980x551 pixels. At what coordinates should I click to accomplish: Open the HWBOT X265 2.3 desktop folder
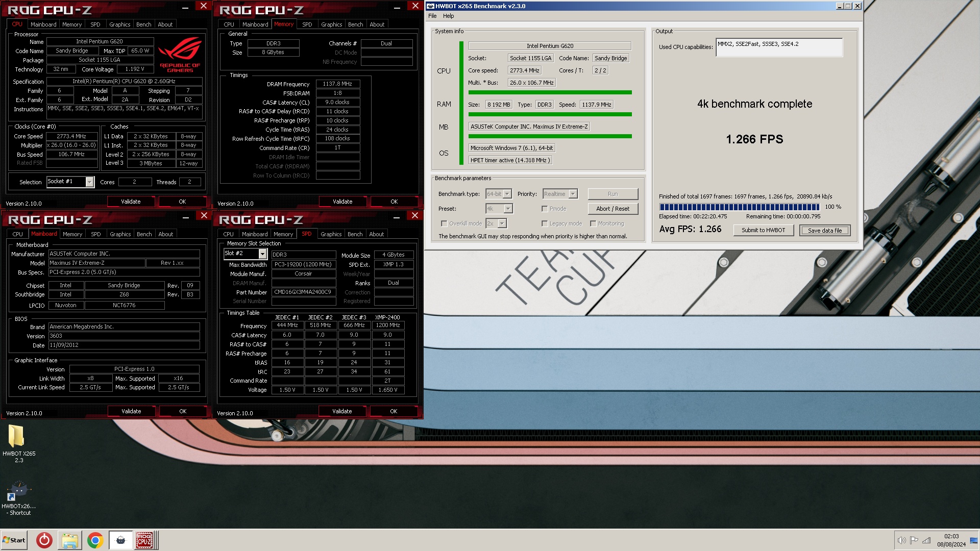point(18,443)
